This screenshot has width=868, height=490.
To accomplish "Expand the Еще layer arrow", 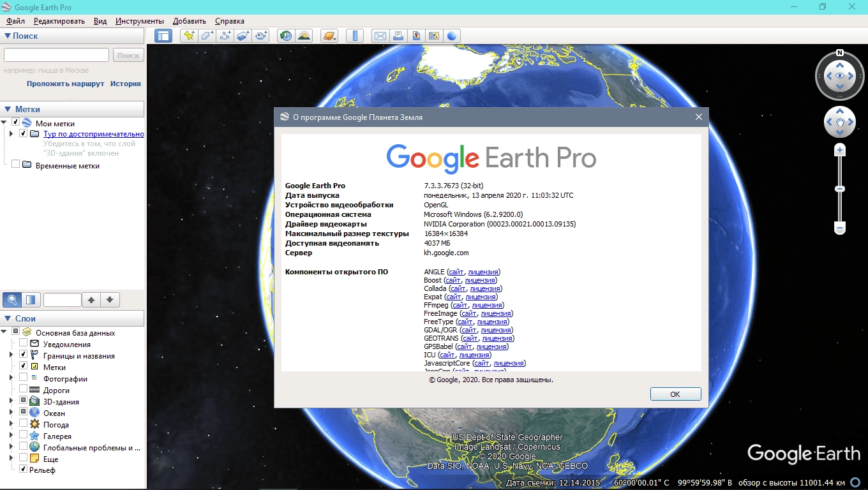I will coord(11,458).
